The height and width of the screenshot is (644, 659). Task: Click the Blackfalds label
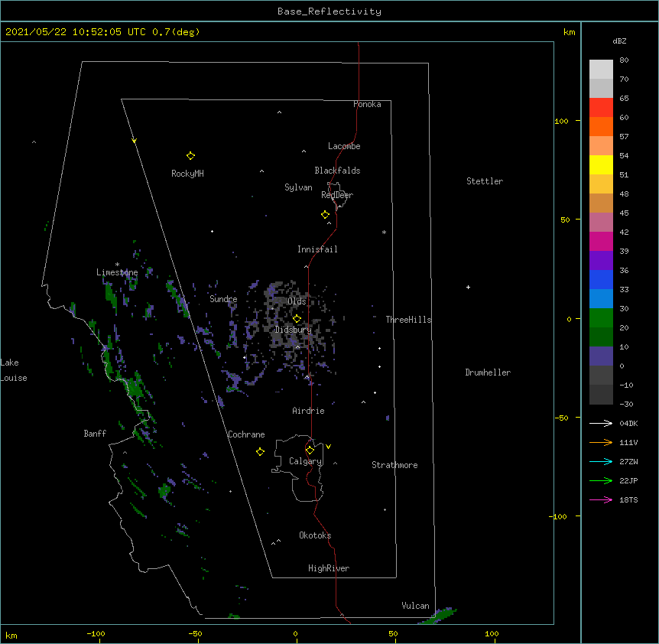337,171
